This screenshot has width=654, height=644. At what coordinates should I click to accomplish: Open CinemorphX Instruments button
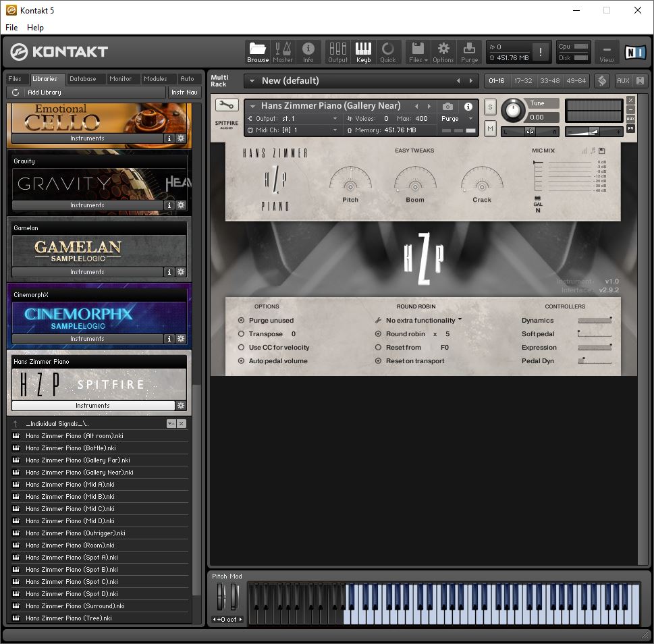(x=87, y=339)
